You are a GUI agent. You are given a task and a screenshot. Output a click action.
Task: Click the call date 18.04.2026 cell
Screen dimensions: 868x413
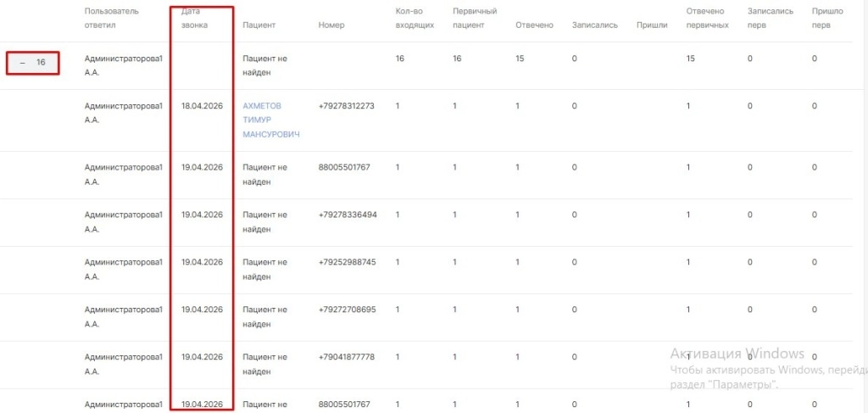click(202, 106)
